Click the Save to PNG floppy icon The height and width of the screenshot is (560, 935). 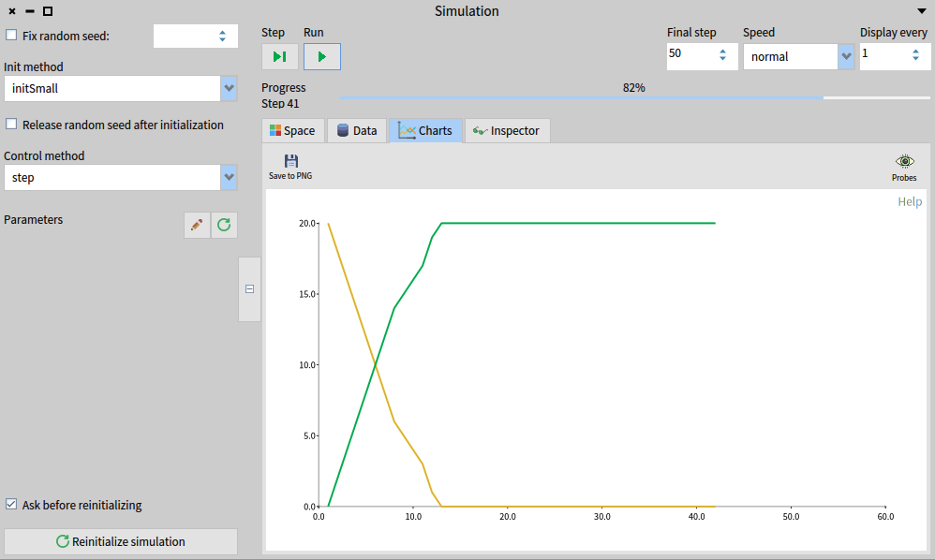click(x=290, y=161)
